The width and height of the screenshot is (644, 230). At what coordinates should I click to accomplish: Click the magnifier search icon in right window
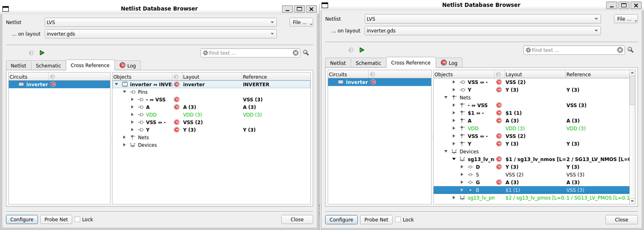(x=630, y=50)
